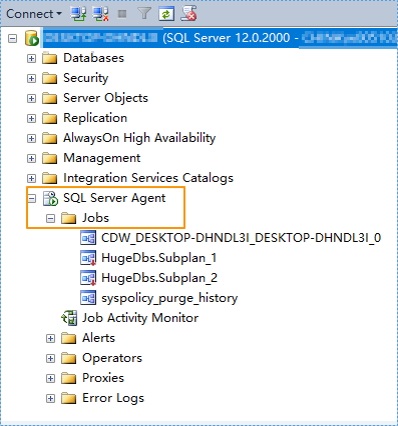Viewport: 398px width, 426px height.
Task: Expand the Error Logs folder
Action: (x=50, y=398)
